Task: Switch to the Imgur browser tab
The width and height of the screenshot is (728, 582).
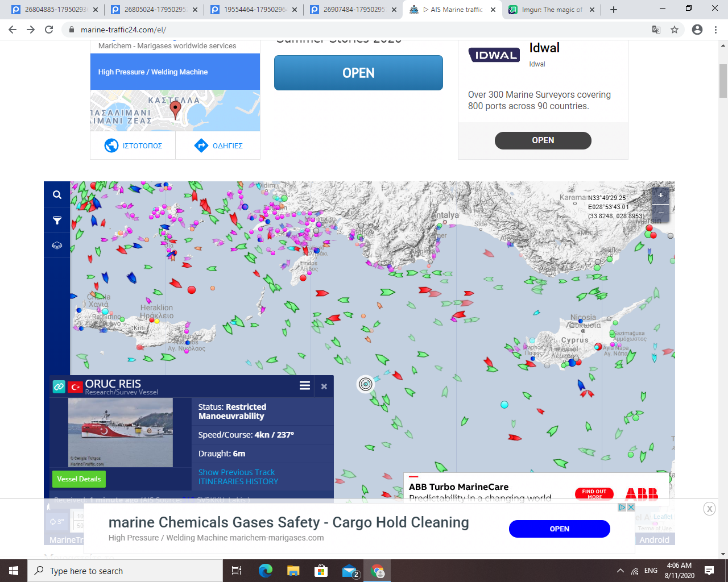Action: point(552,10)
